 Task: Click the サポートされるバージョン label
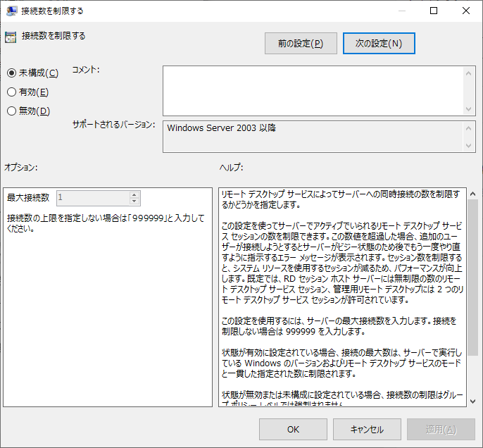pyautogui.click(x=113, y=125)
